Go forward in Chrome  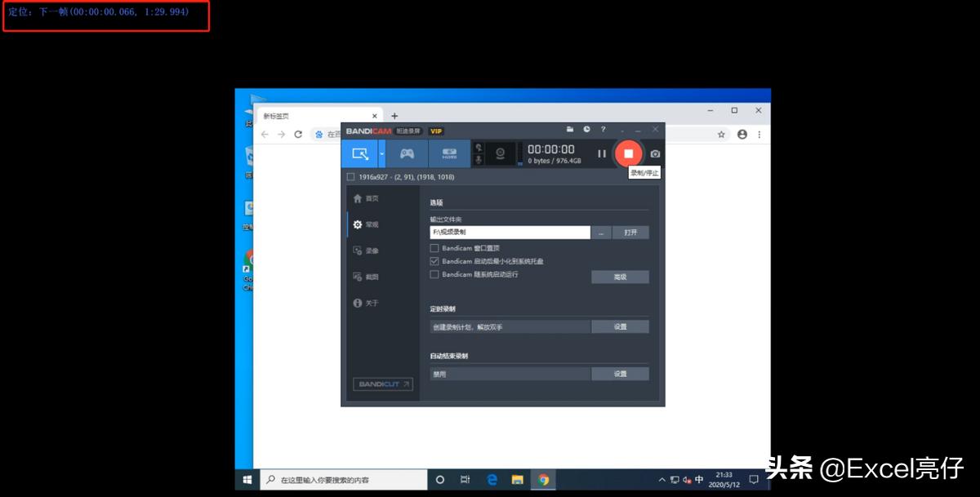pyautogui.click(x=281, y=134)
